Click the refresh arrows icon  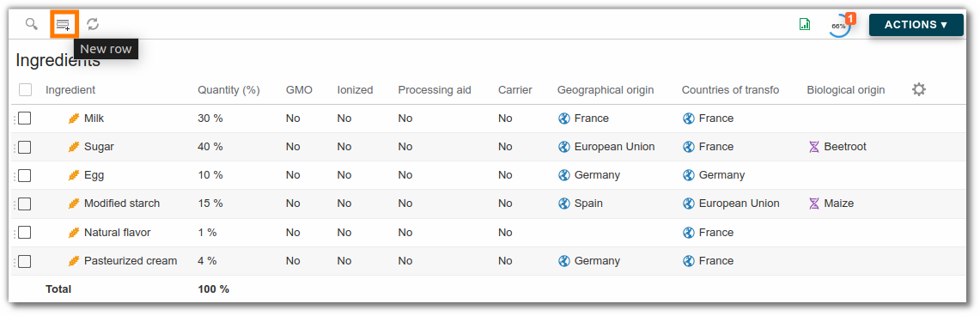click(x=93, y=24)
